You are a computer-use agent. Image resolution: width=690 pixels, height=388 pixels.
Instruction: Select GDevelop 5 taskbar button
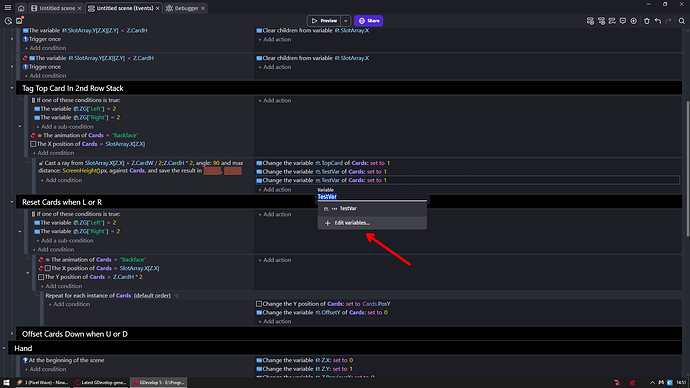tap(159, 382)
